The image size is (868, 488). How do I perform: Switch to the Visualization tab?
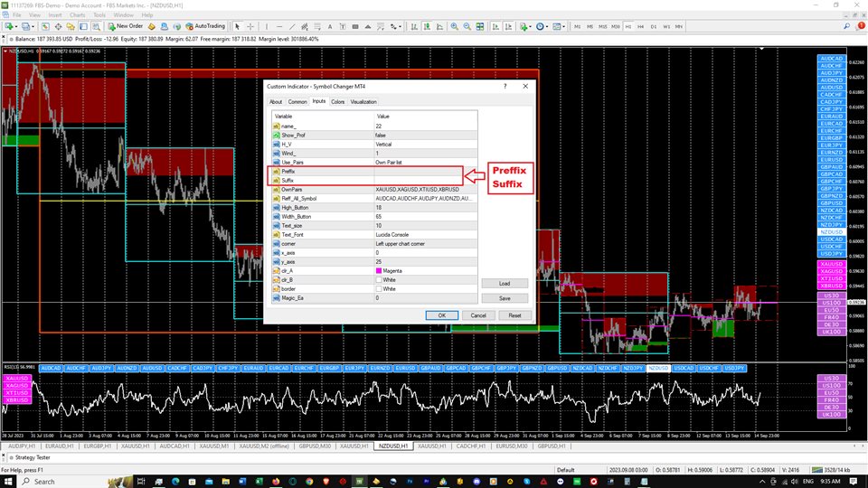click(363, 102)
